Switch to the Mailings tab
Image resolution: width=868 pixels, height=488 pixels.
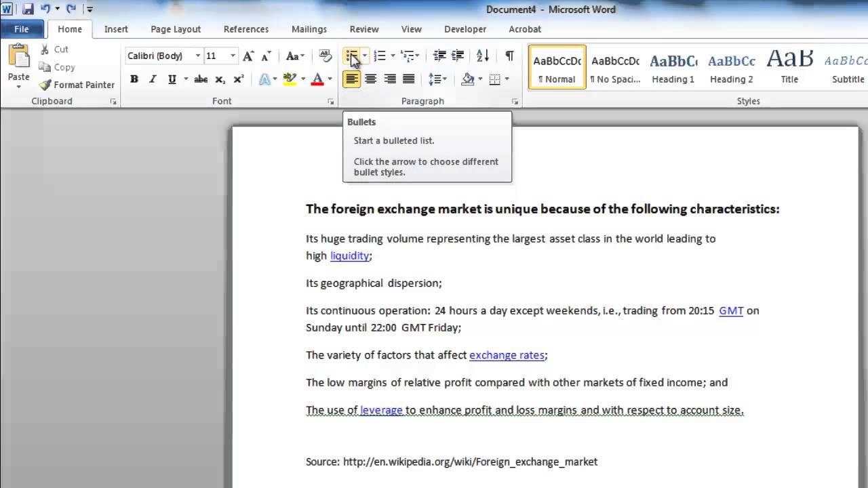[x=309, y=29]
